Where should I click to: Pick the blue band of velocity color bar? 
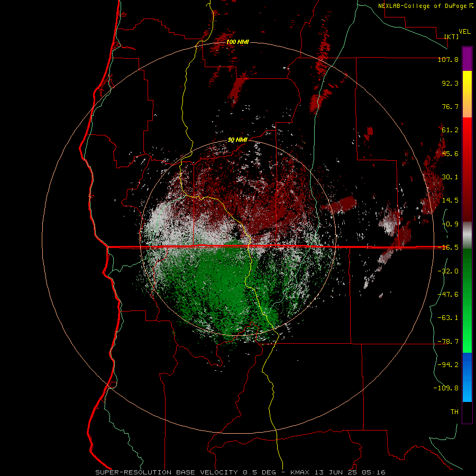click(467, 377)
